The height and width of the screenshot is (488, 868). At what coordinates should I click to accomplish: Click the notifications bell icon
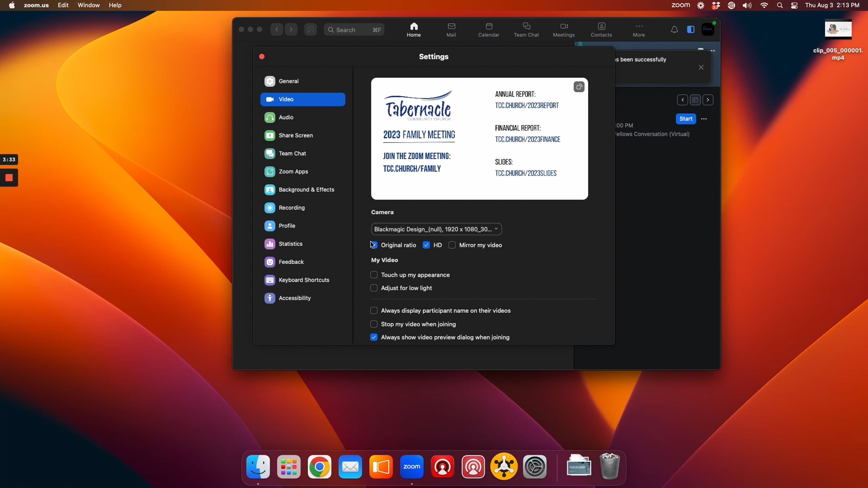pos(674,30)
